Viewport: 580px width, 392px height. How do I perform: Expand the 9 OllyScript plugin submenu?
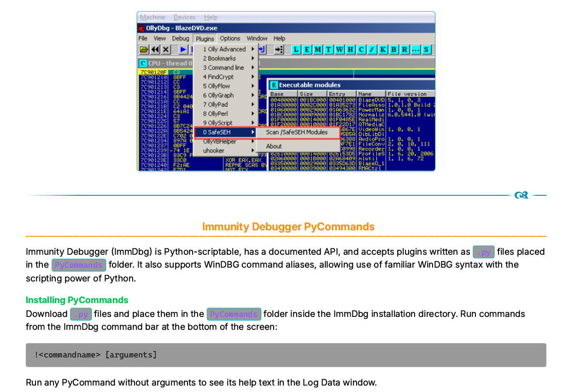[225, 123]
